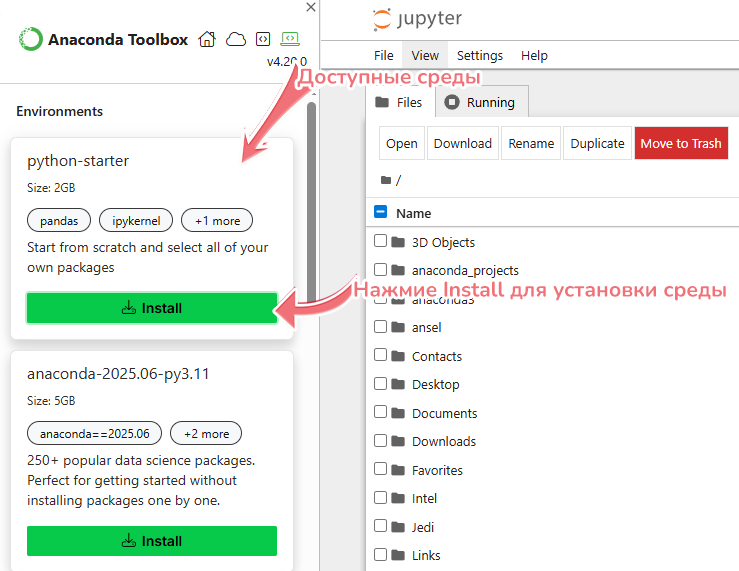Click the Anaconda logo in Toolbox header

31,40
